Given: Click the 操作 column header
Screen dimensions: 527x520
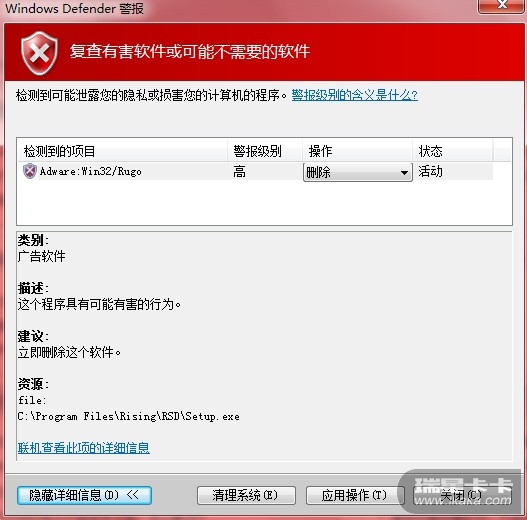Looking at the screenshot, I should click(357, 151).
